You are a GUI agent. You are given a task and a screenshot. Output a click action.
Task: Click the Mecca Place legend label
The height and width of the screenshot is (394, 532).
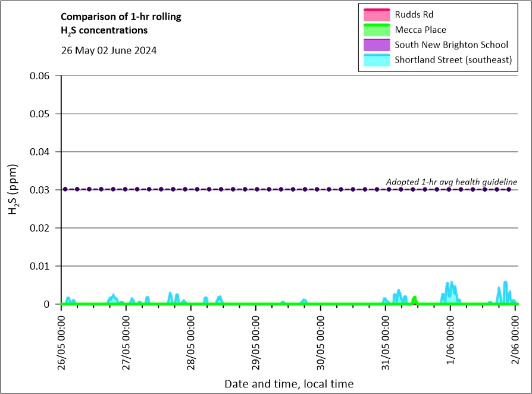coord(420,30)
